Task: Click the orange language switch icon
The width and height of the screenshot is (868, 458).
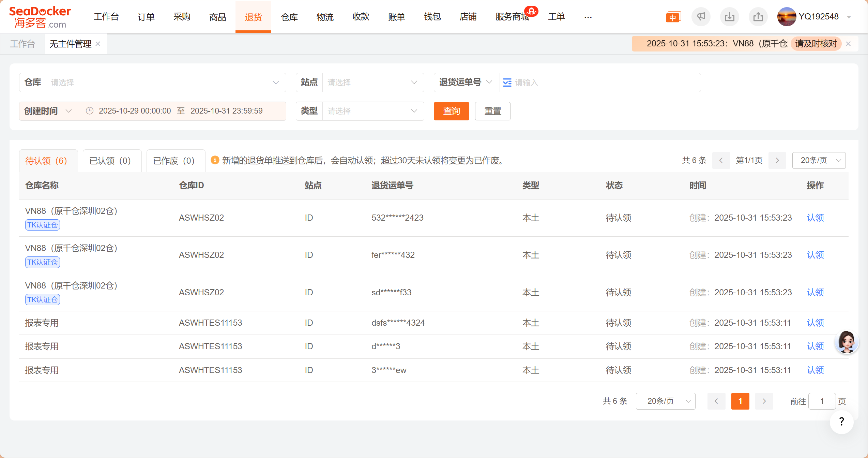Action: coord(673,17)
